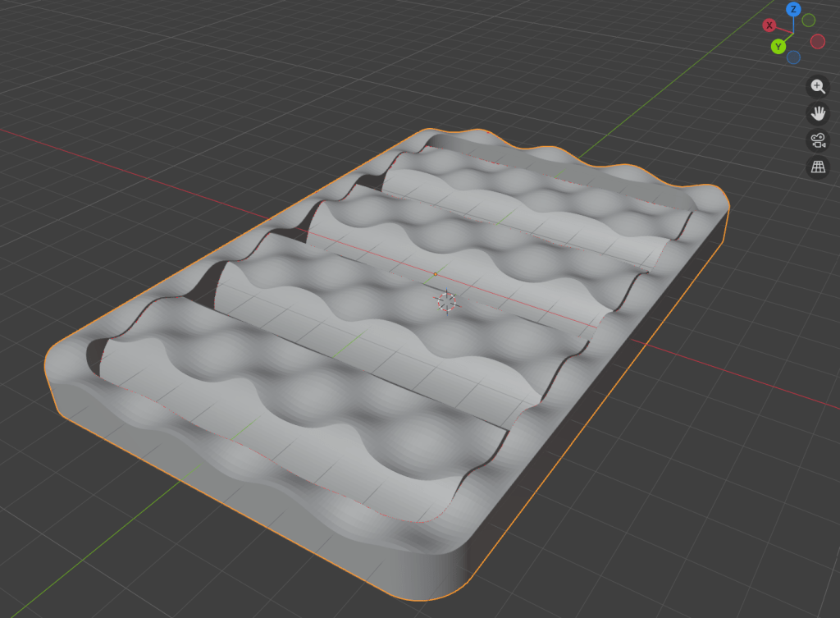Click the unlabeled negative X red circle
The height and width of the screenshot is (618, 840).
(818, 41)
